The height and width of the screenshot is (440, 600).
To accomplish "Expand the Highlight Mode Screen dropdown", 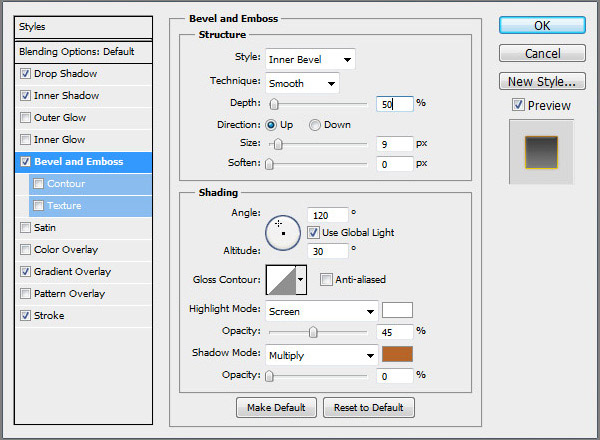I will pos(321,310).
